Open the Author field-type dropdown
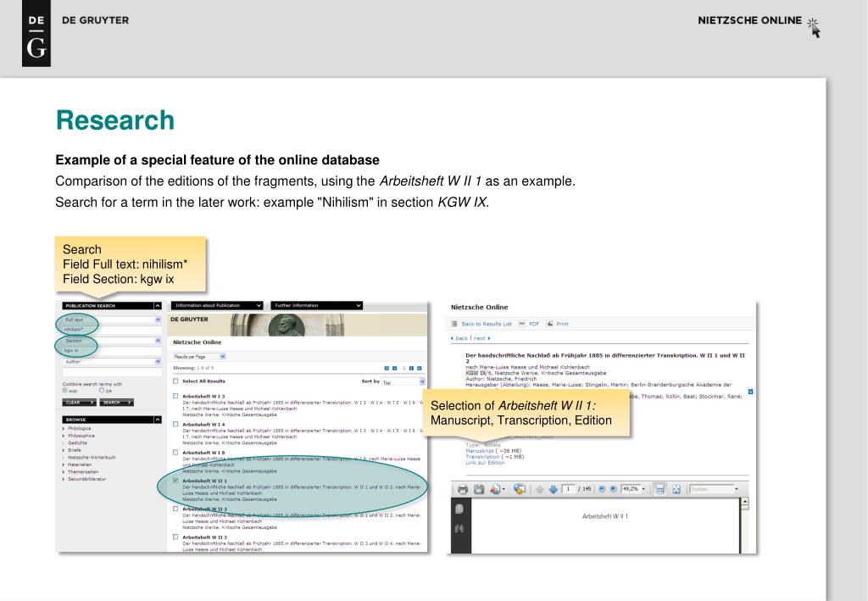The image size is (868, 601). coord(158,362)
